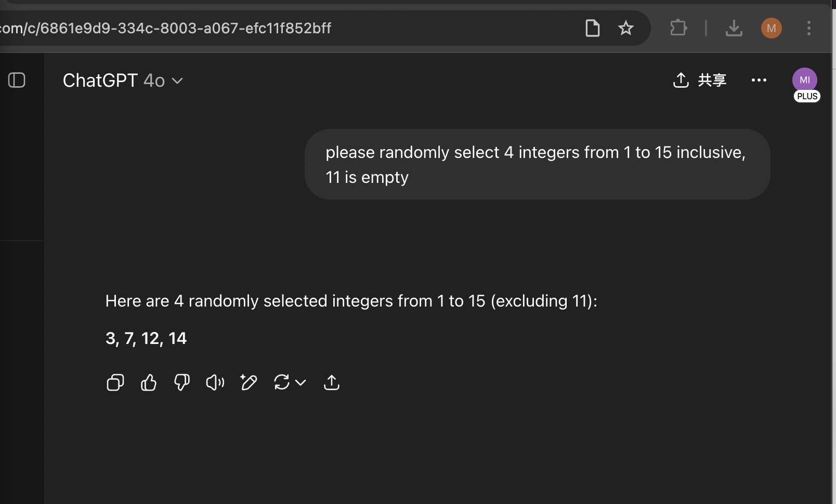
Task: Copy the response with the copy icon
Action: pos(115,383)
